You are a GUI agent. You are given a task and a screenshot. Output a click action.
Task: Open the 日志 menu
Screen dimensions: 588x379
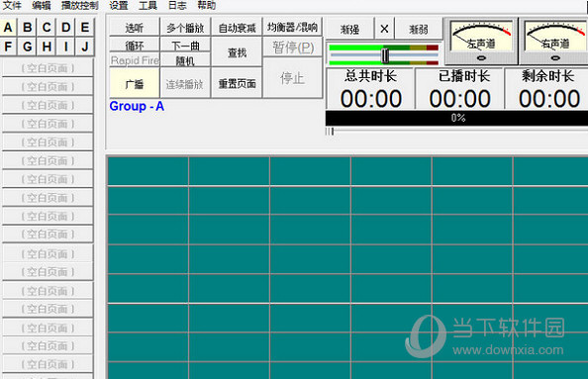click(177, 5)
